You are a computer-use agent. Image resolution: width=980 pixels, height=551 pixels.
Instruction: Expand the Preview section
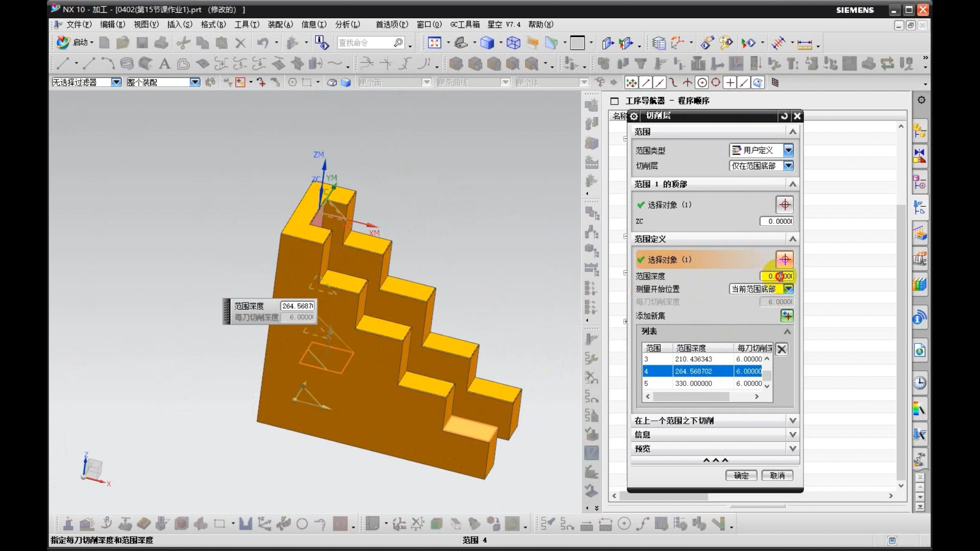coord(792,448)
